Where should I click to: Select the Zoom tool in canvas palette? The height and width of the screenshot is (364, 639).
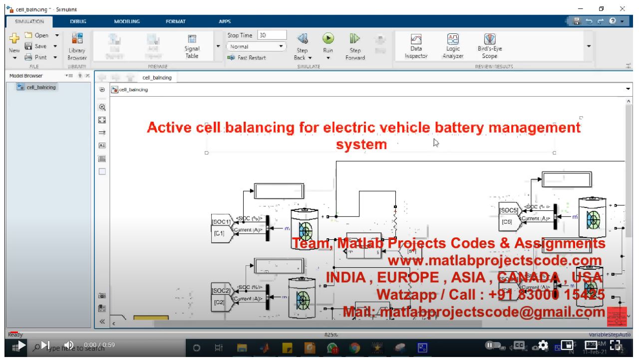[x=102, y=107]
